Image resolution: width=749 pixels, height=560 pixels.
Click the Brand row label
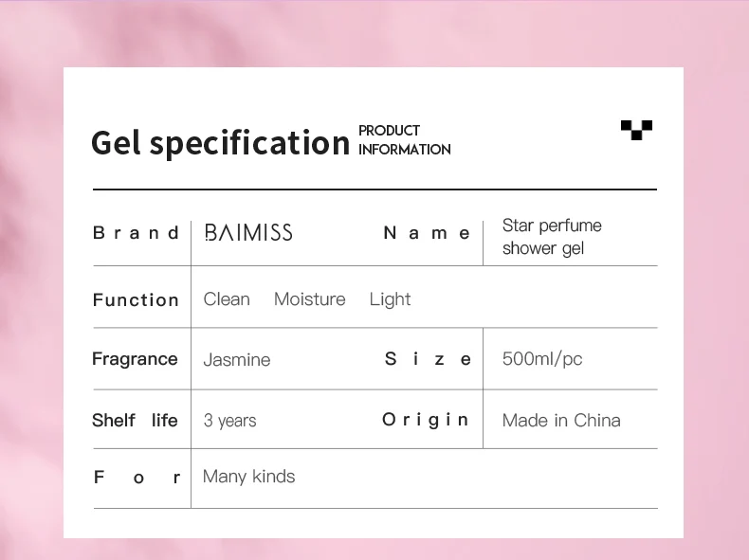click(x=136, y=233)
